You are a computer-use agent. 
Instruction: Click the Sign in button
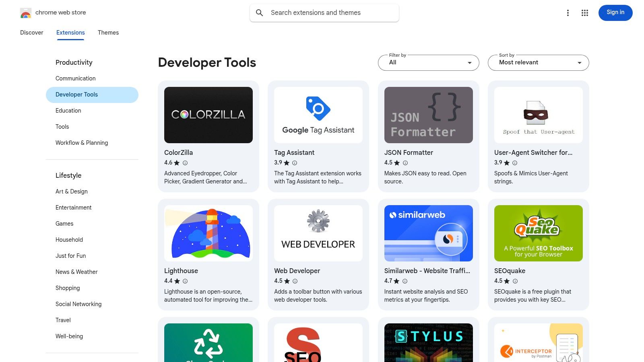tap(615, 12)
